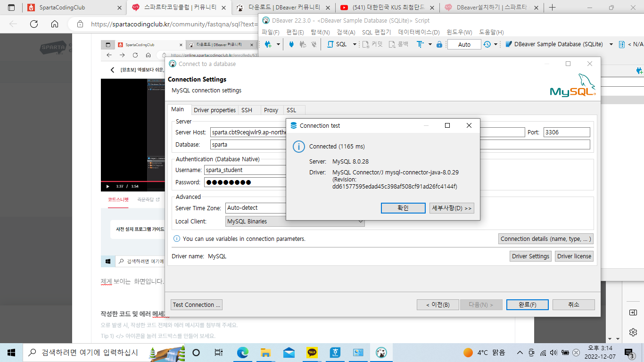Click the Username field with sparta_student

tap(245, 170)
